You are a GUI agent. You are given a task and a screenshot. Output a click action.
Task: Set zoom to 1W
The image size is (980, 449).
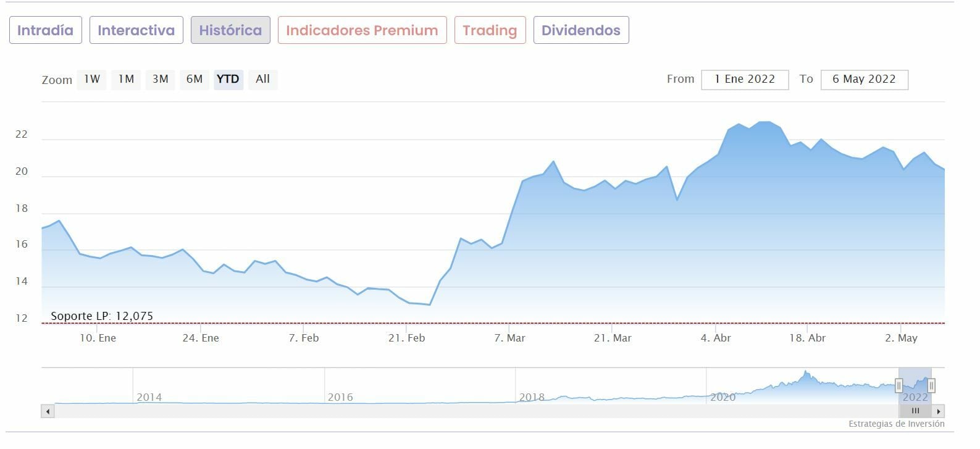92,79
